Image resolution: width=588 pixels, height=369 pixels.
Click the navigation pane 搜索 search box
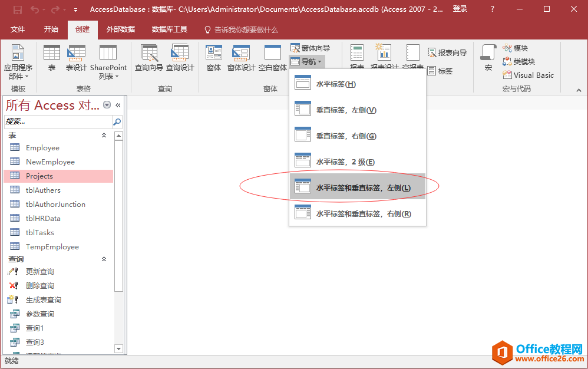pos(58,122)
